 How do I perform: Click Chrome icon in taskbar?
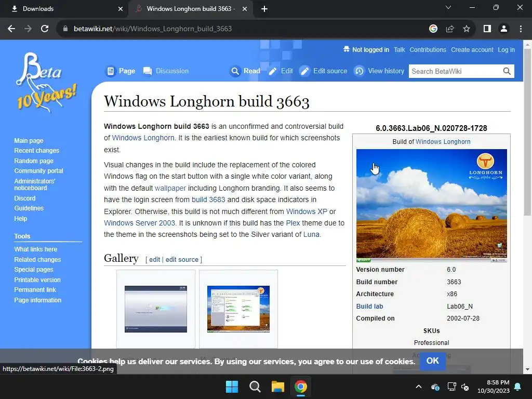point(301,387)
